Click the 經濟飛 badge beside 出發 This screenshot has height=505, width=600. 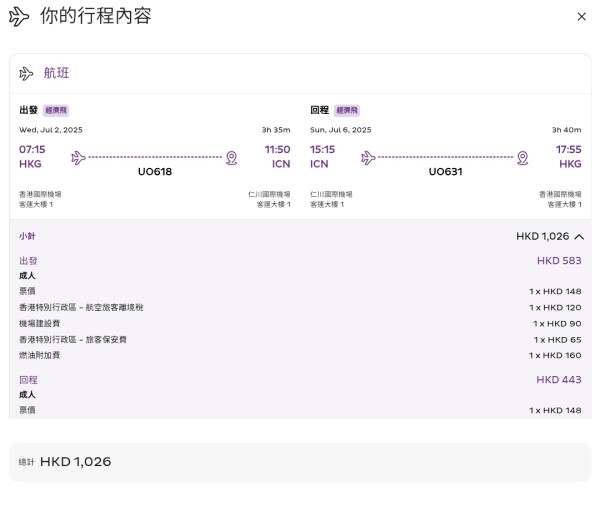[56, 110]
